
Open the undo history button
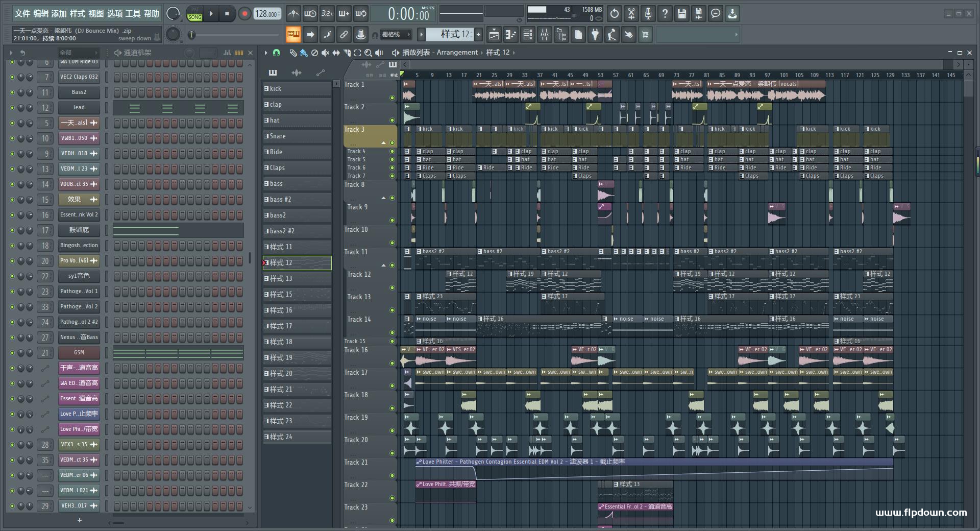pyautogui.click(x=615, y=14)
